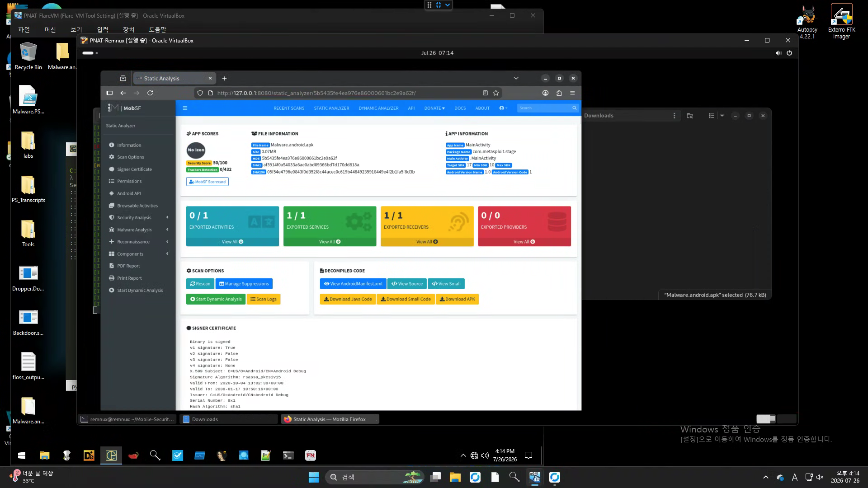Viewport: 868px width, 488px height.
Task: Expand the Components sidebar section
Action: coord(138,254)
